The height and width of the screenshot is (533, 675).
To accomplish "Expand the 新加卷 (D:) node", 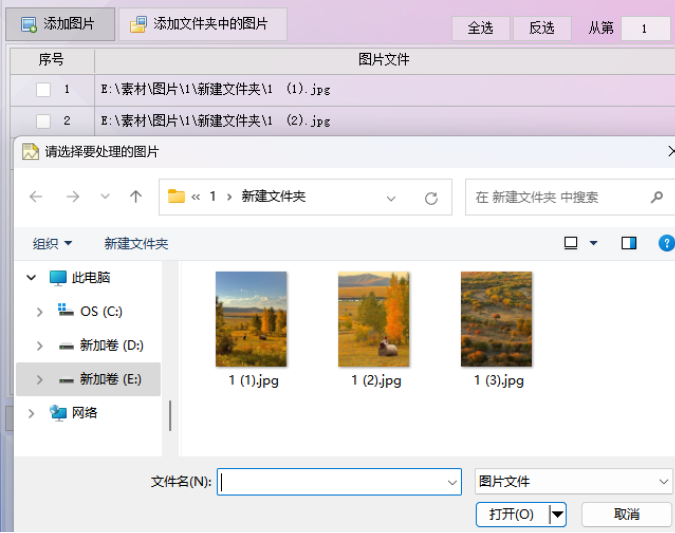I will [40, 346].
